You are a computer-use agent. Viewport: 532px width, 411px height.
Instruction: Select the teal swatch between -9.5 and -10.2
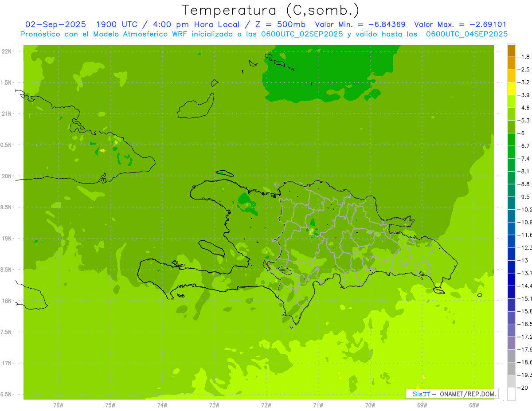click(511, 203)
